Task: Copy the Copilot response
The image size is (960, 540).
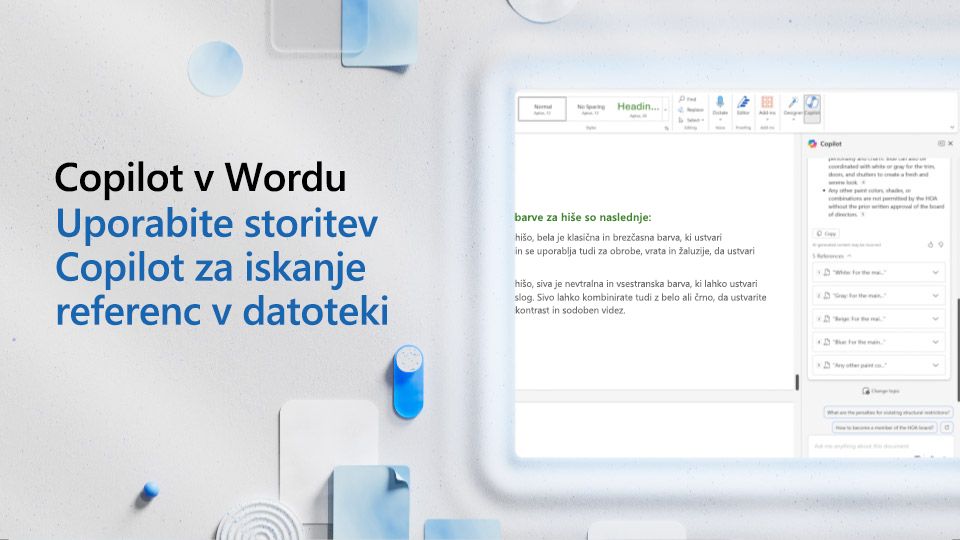Action: pos(826,233)
